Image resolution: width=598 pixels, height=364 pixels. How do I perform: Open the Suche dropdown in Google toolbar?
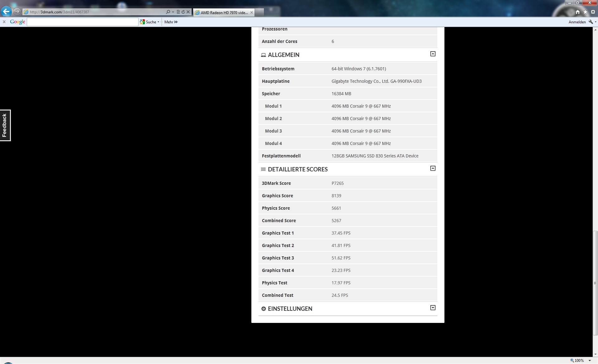point(158,22)
